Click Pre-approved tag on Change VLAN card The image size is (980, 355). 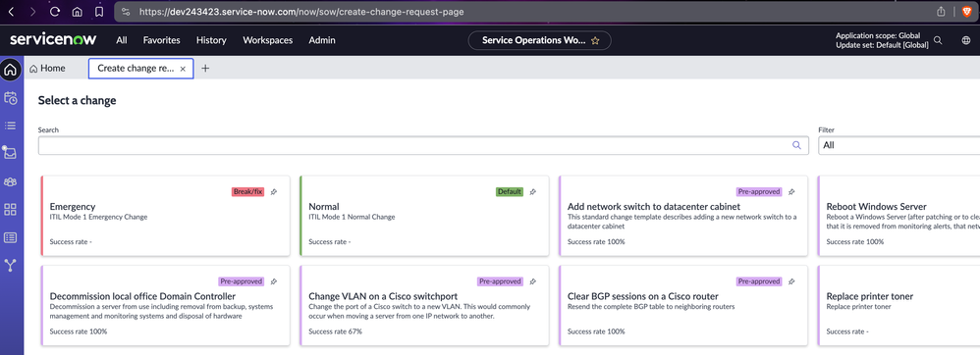[x=500, y=281]
